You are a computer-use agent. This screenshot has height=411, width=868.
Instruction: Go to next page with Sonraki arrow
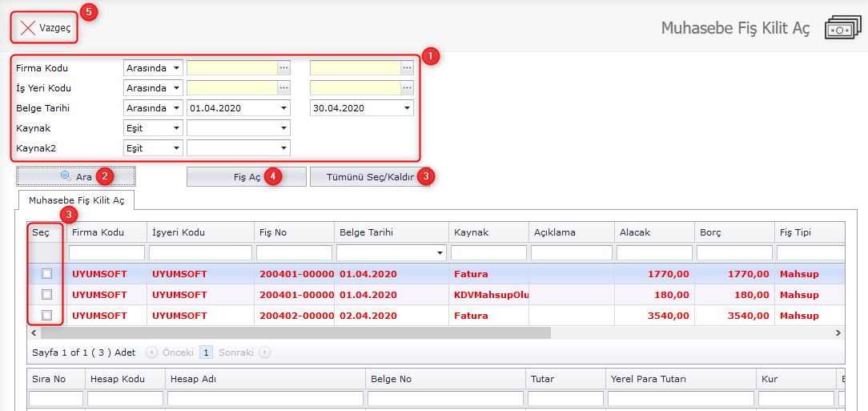tap(264, 352)
